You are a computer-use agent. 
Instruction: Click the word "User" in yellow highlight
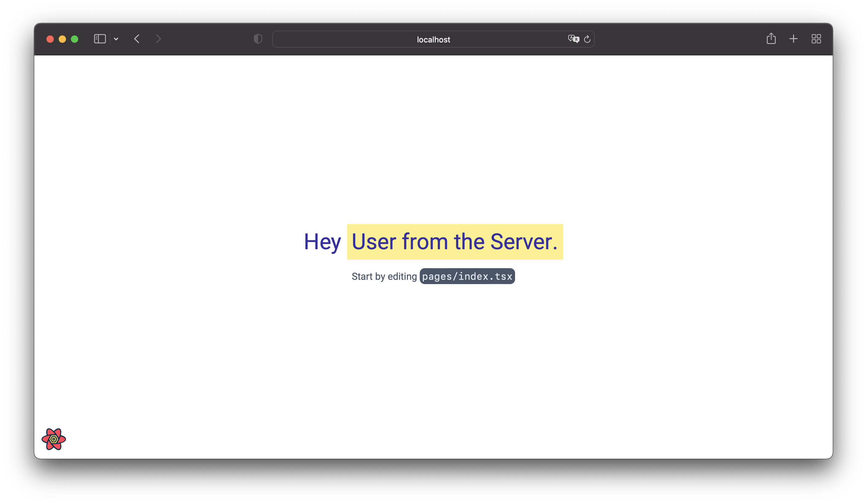[x=374, y=242]
